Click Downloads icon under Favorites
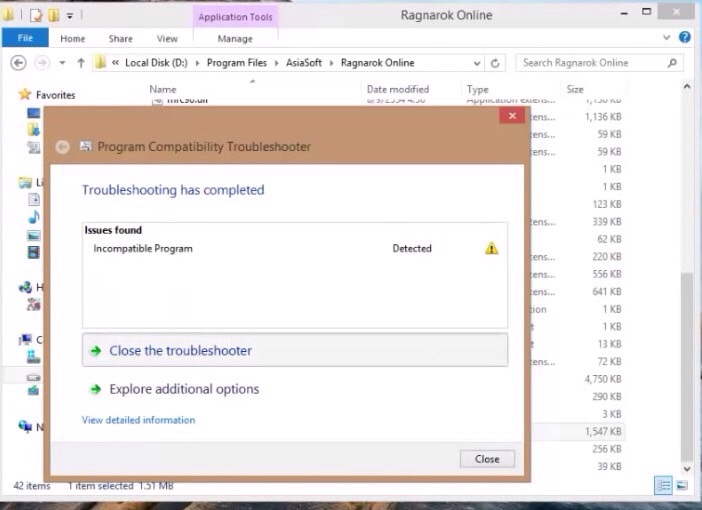The width and height of the screenshot is (702, 510). (x=34, y=130)
